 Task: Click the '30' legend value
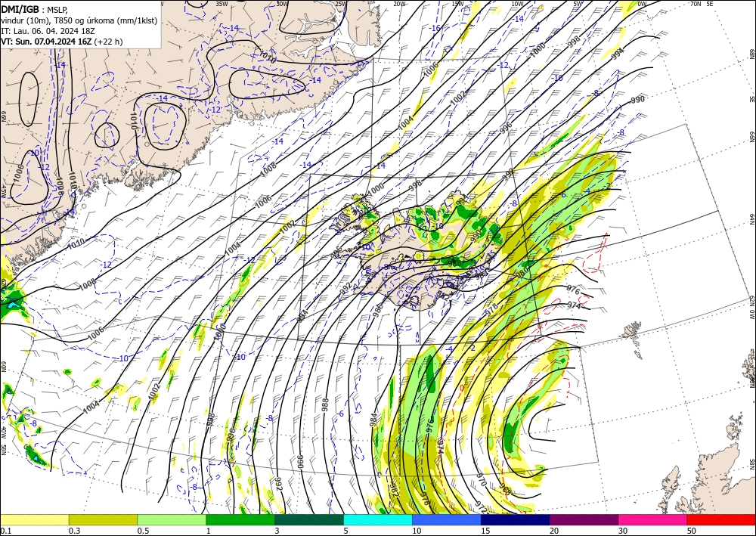tap(622, 531)
